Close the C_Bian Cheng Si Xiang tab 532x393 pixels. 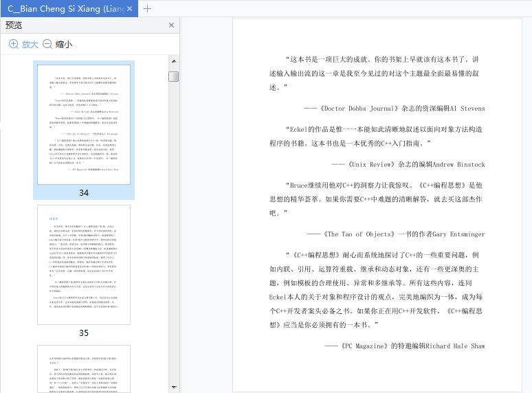tap(130, 9)
